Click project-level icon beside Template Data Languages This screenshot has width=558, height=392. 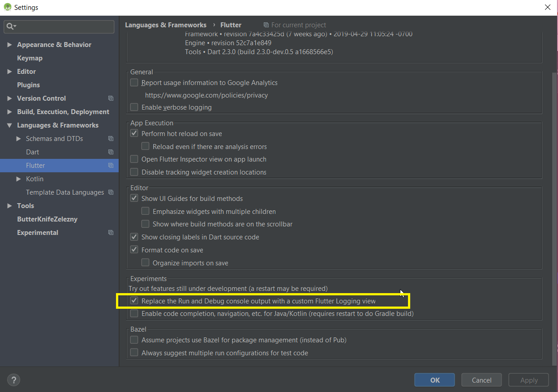click(x=111, y=192)
